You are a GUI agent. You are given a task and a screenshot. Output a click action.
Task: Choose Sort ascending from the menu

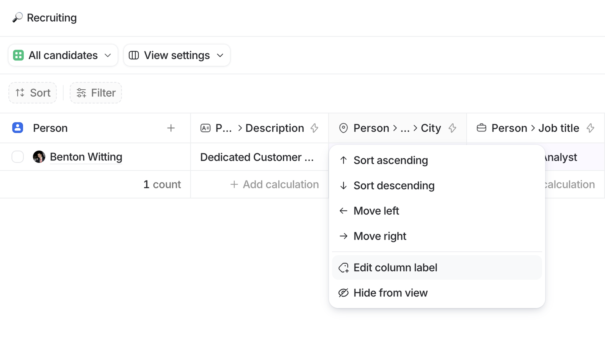coord(390,160)
